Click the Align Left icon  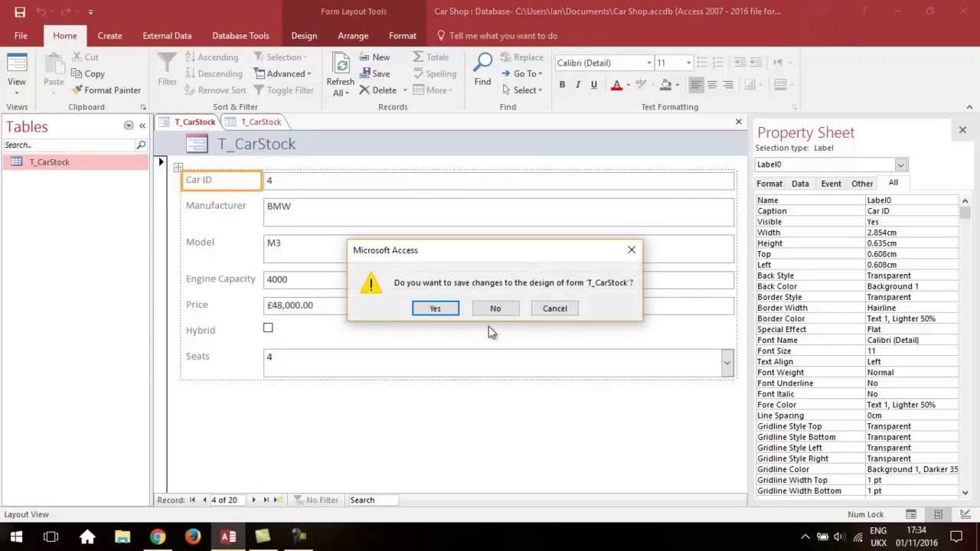(696, 85)
